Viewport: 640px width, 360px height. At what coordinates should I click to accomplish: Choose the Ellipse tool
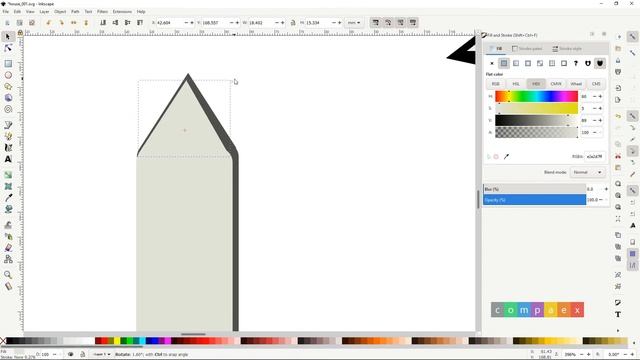(8, 75)
